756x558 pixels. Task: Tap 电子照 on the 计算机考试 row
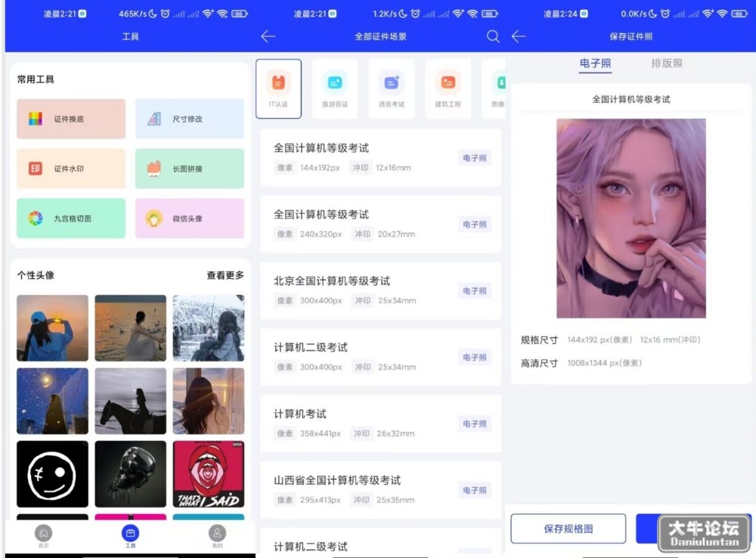pos(475,424)
